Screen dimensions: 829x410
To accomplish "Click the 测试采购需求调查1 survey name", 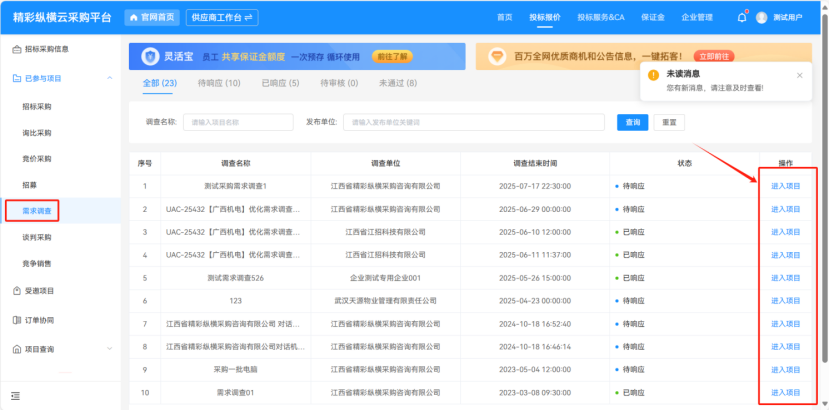I will point(236,186).
